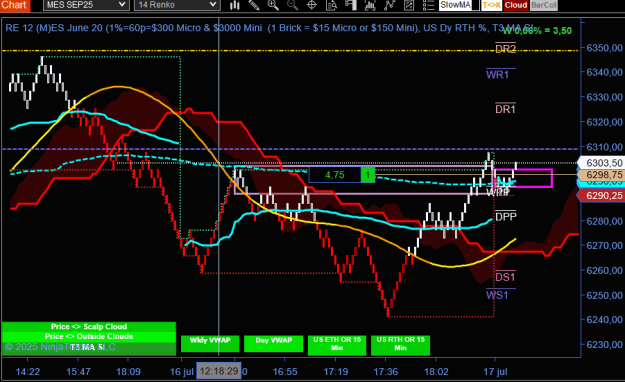625x382 pixels.
Task: Open the 14 Renko interval dropdown
Action: pos(177,5)
